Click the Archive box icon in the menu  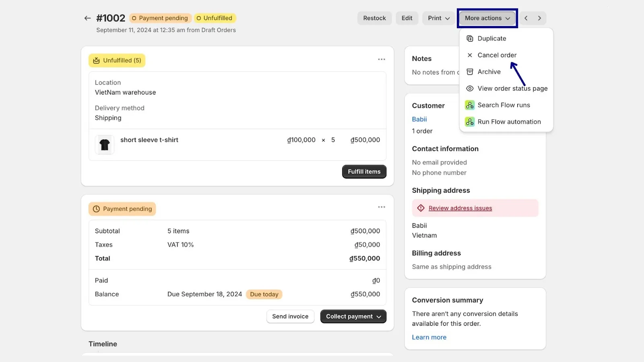pyautogui.click(x=470, y=72)
